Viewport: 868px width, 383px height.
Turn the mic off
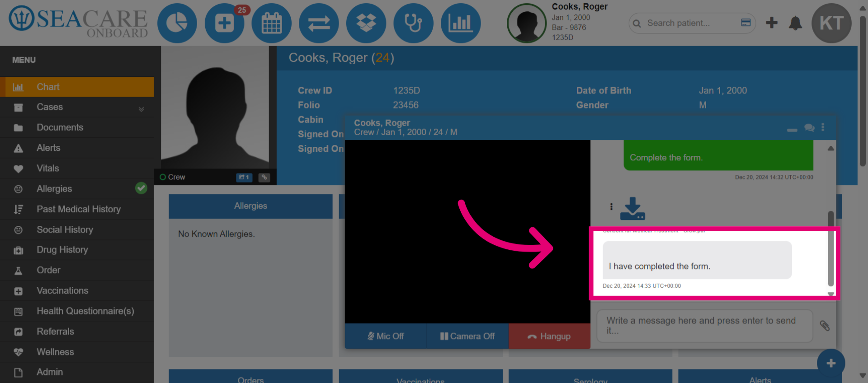point(386,336)
